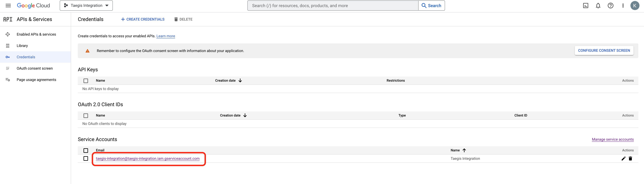Open the three-dot settings menu

(623, 6)
